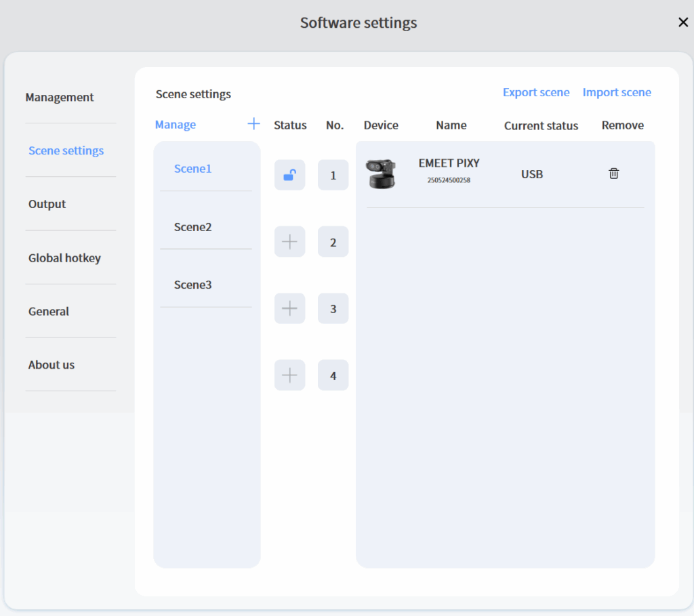Switch to the Output settings tab
Viewport: 694px width, 616px height.
pyautogui.click(x=47, y=204)
